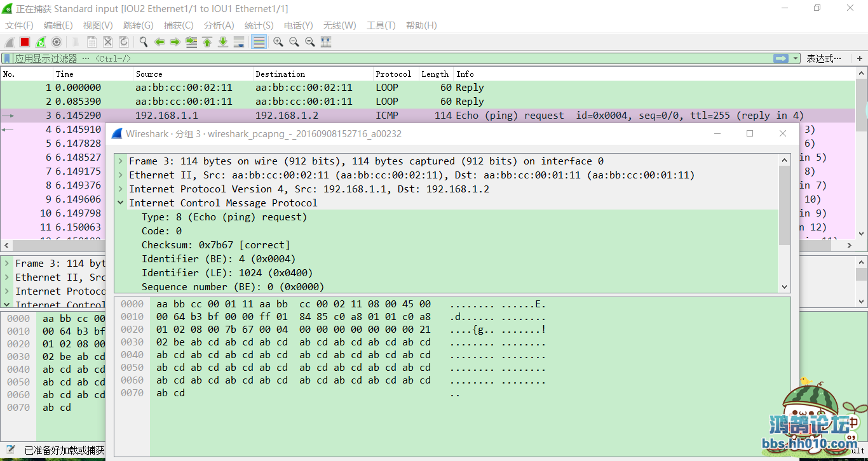Go forward to next packet arrow
Screen dimensions: 868x461
click(175, 42)
